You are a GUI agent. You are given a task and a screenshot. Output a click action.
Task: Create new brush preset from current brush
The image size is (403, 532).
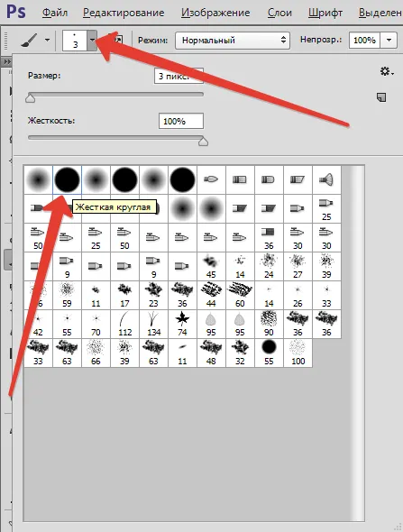coord(381,97)
